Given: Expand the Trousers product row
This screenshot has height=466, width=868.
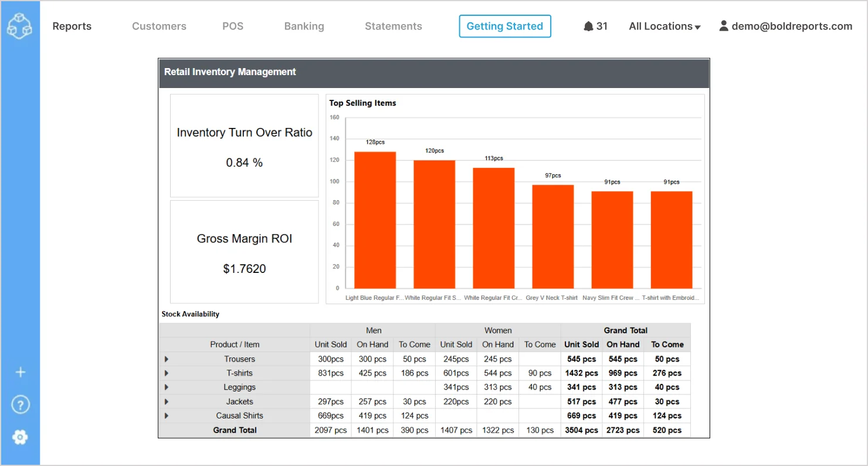Looking at the screenshot, I should [166, 359].
